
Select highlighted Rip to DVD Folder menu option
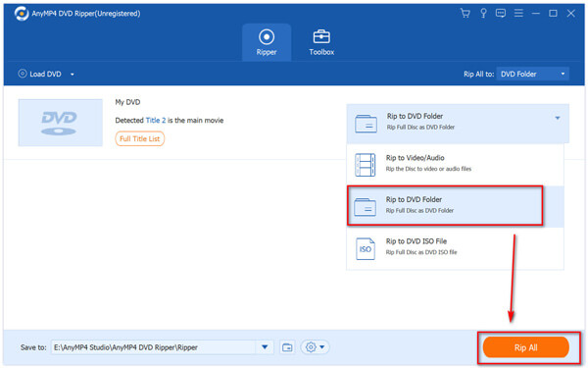[455, 206]
